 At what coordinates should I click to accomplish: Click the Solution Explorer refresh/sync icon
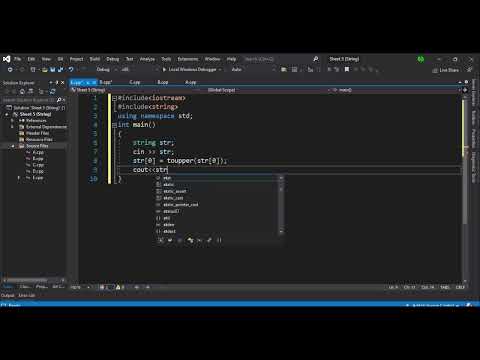tap(52, 91)
